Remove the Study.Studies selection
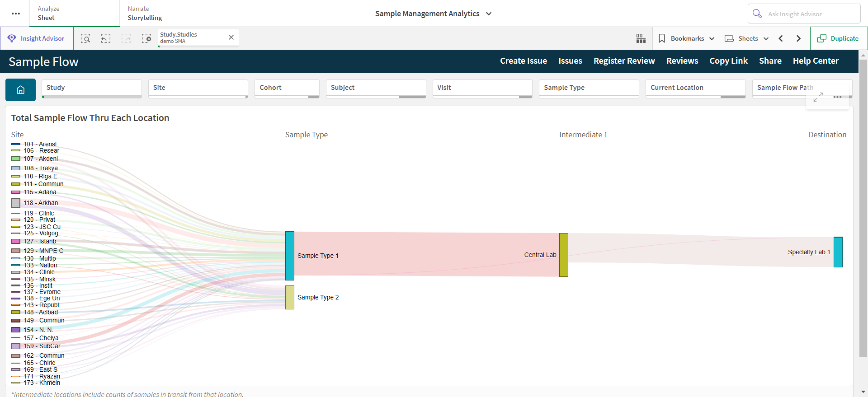Screen dimensions: 868x397 pos(231,37)
